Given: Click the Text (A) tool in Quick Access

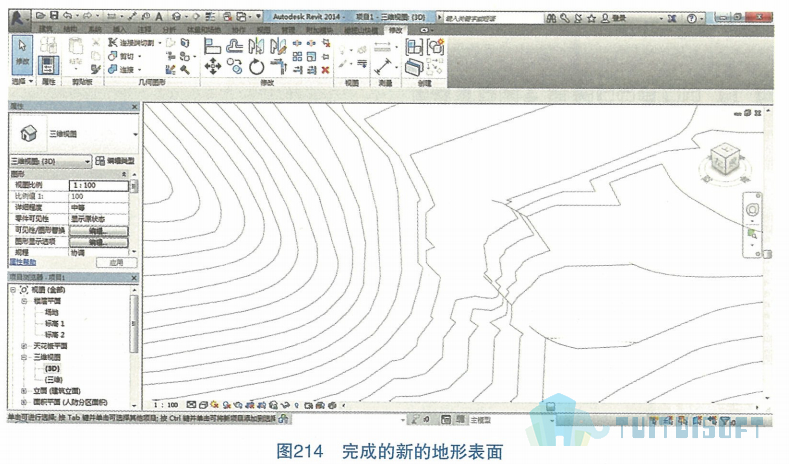Looking at the screenshot, I should [x=159, y=17].
